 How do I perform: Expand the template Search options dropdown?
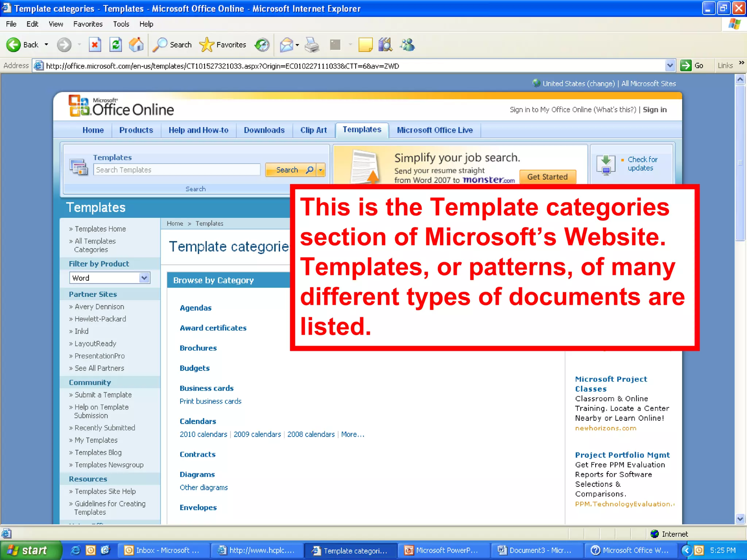[x=321, y=170]
